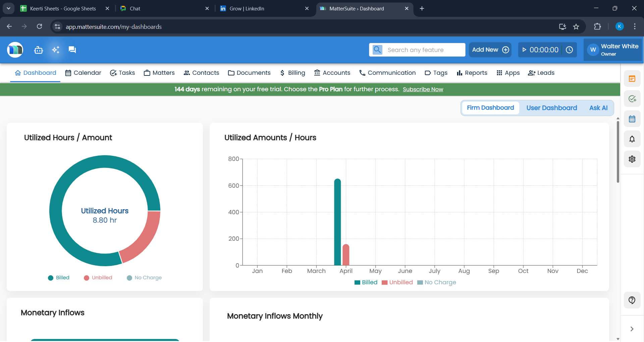
Task: Open the AI robot assistant icon
Action: pos(38,50)
